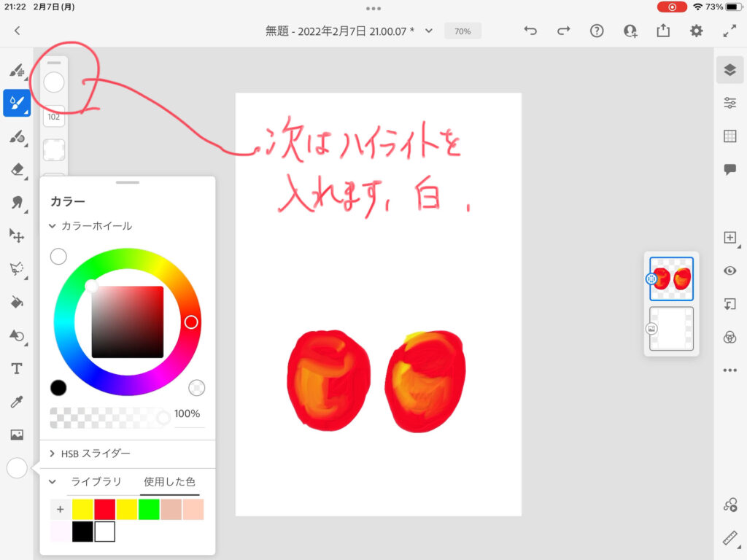Select the red fruit layer thumbnail

tap(672, 279)
